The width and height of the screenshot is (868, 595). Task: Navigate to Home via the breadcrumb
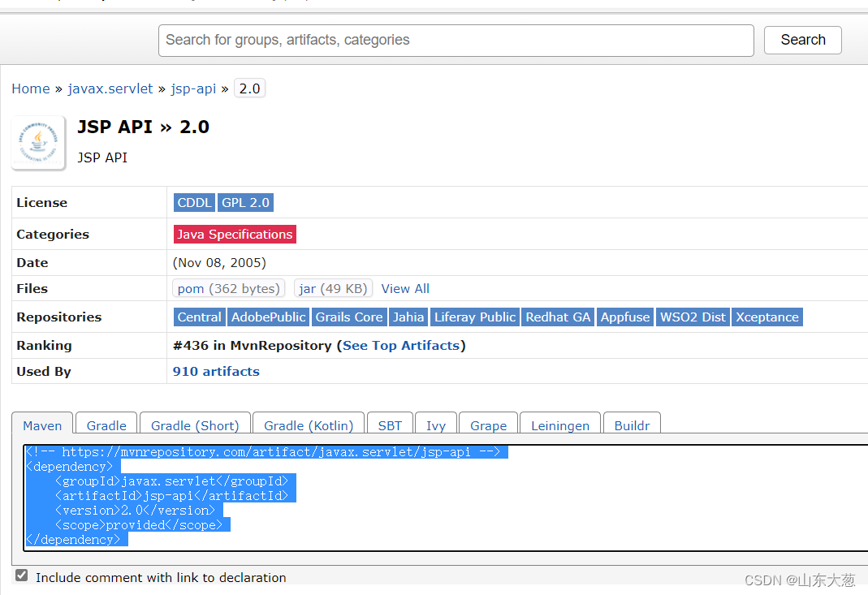[x=30, y=88]
